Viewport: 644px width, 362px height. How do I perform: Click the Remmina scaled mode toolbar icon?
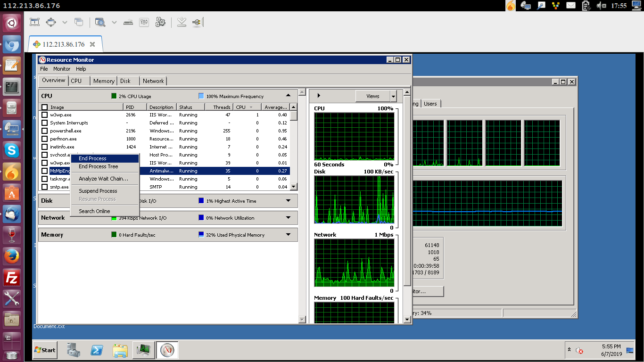(x=50, y=22)
